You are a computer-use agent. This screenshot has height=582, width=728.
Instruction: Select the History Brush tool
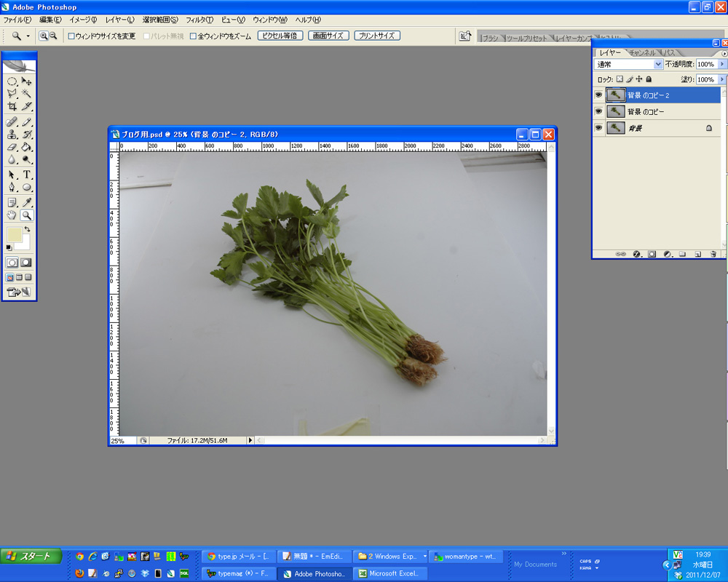tap(27, 135)
